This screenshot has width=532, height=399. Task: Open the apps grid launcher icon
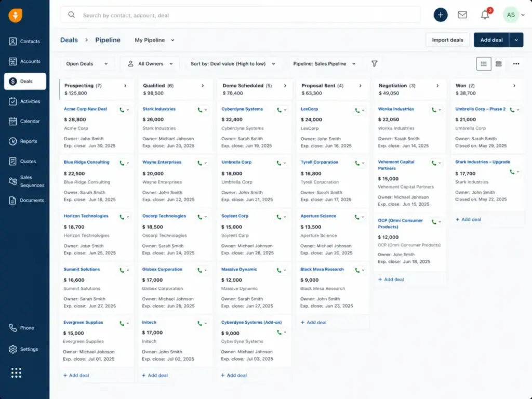[16, 373]
